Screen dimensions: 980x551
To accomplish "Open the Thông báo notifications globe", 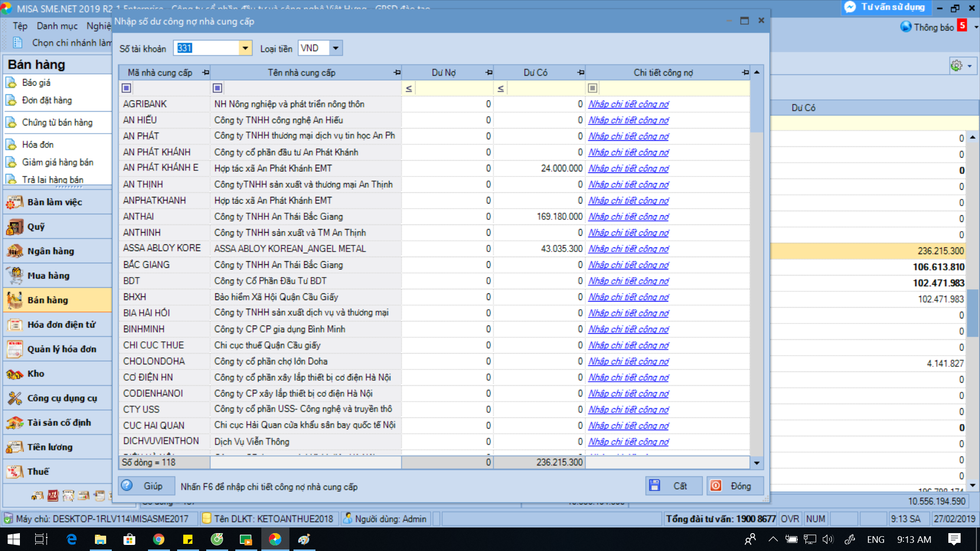I will [x=905, y=27].
